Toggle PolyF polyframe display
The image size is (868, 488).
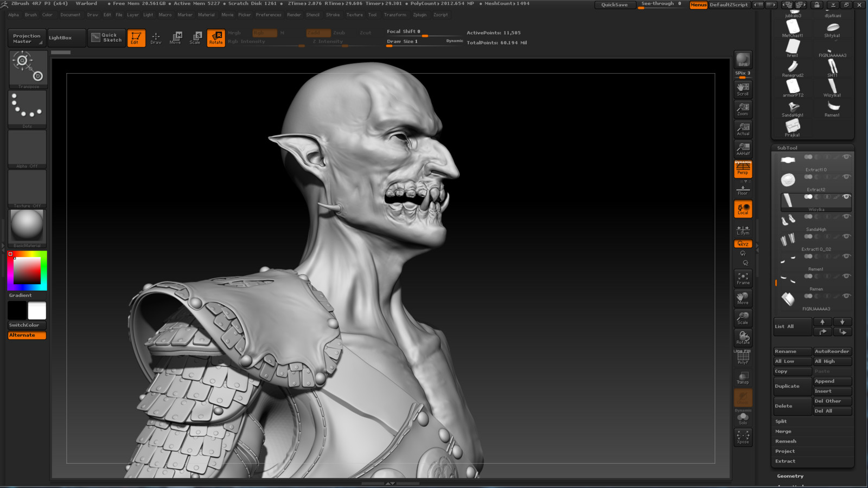click(743, 357)
